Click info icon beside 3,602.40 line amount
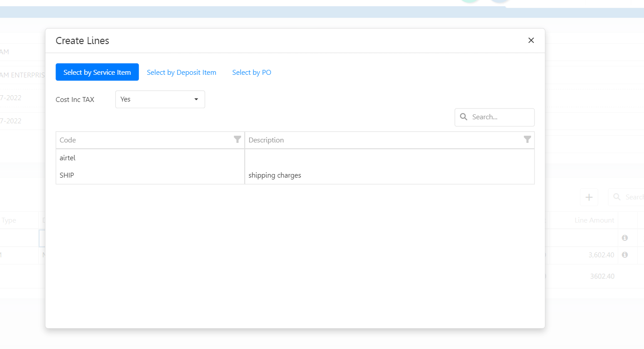The height and width of the screenshot is (349, 644). (625, 255)
